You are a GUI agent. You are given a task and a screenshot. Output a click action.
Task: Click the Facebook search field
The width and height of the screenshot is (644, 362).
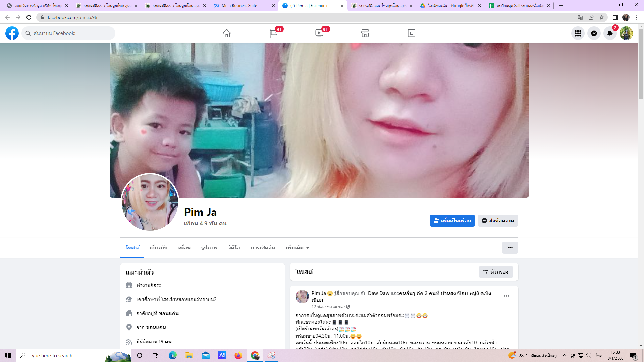pos(69,33)
